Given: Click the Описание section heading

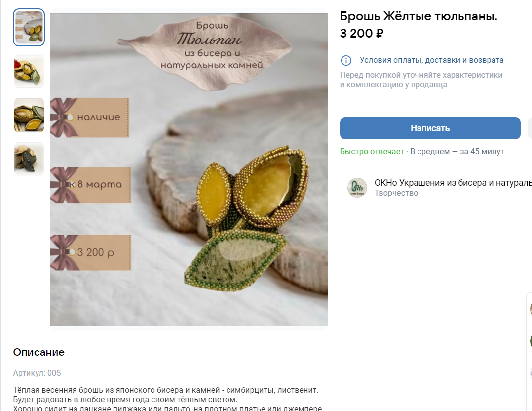Looking at the screenshot, I should coord(38,352).
